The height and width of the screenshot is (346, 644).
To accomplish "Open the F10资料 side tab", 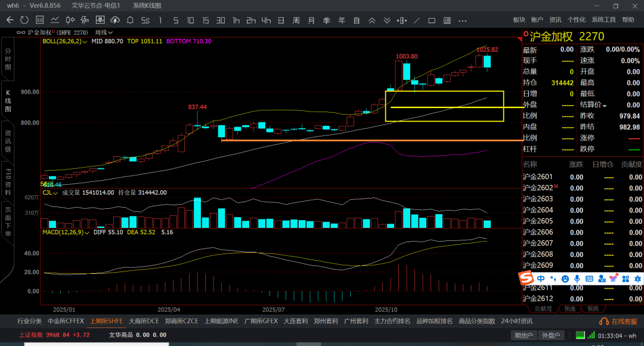I will point(8,181).
